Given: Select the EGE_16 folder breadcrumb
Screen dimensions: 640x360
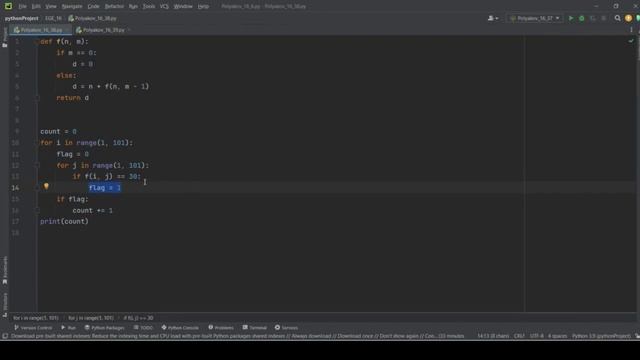Looking at the screenshot, I should [53, 18].
